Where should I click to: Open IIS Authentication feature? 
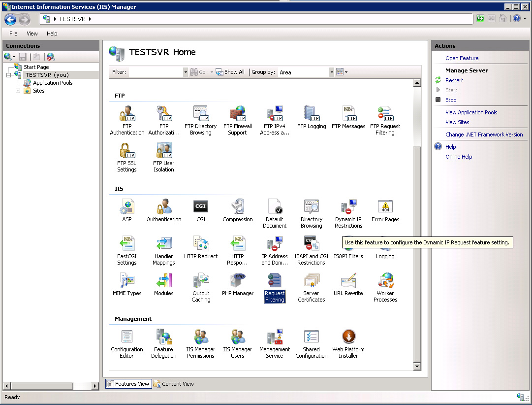[164, 210]
